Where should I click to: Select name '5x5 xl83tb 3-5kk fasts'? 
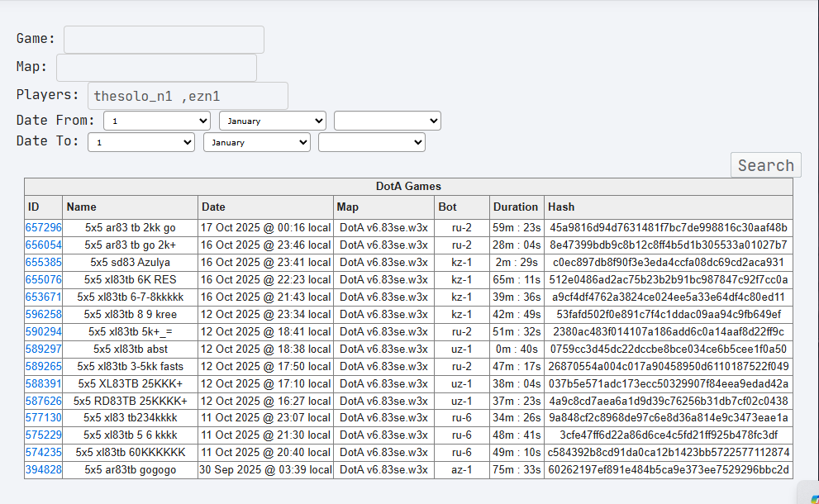click(x=130, y=366)
